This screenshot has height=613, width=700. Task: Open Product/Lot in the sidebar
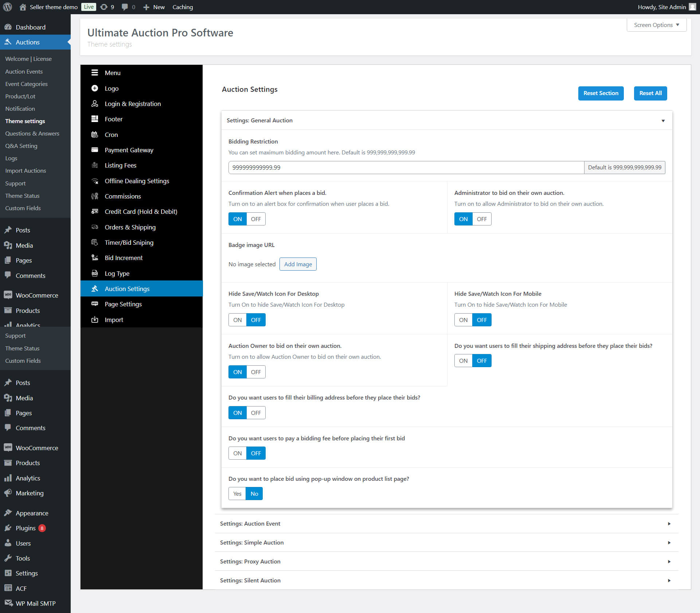[20, 96]
